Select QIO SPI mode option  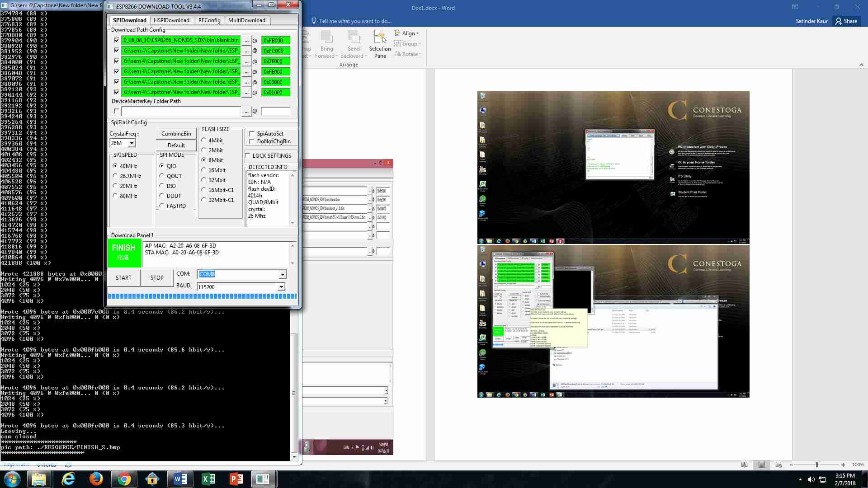160,166
